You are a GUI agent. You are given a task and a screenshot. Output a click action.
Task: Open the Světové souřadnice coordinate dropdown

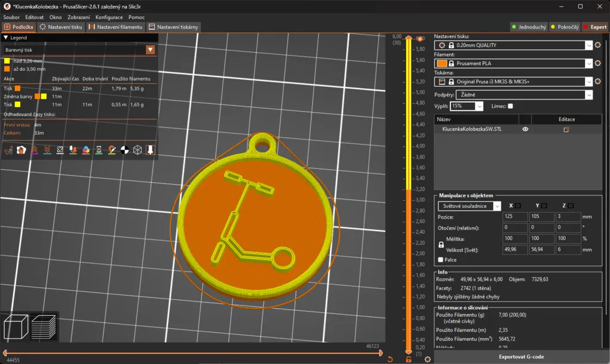tap(470, 206)
